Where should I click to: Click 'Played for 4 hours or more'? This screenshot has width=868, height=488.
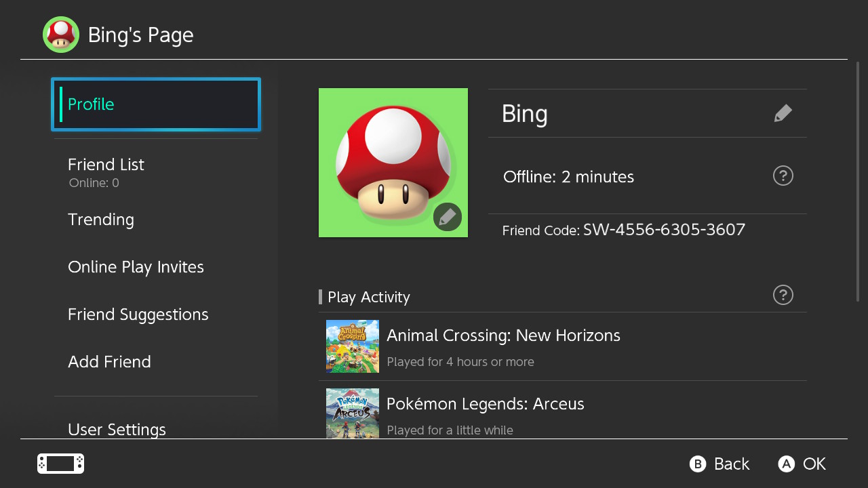460,362
